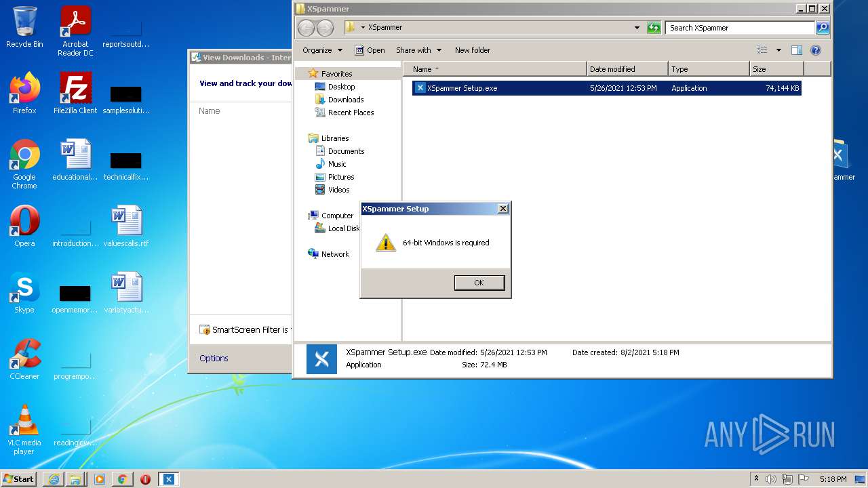Open Action Center flag tray icon
The height and width of the screenshot is (488, 868).
(x=804, y=479)
